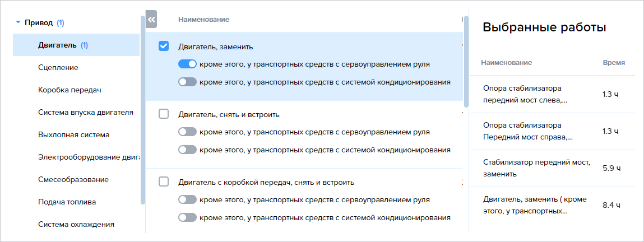Select Смесеобразование in the tree
This screenshot has height=242, width=644.
click(x=73, y=180)
